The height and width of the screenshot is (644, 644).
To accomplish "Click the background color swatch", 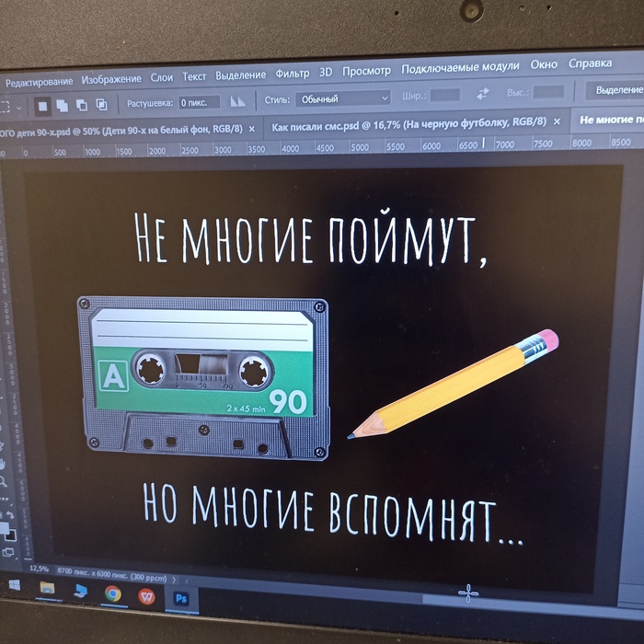I will pos(12,535).
